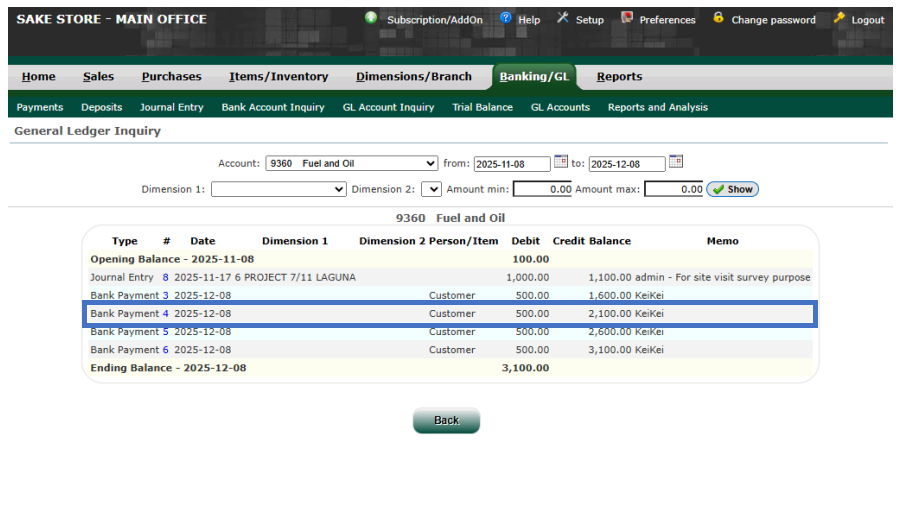Open the Trial Balance submenu item
This screenshot has width=902, height=506.
[x=482, y=107]
